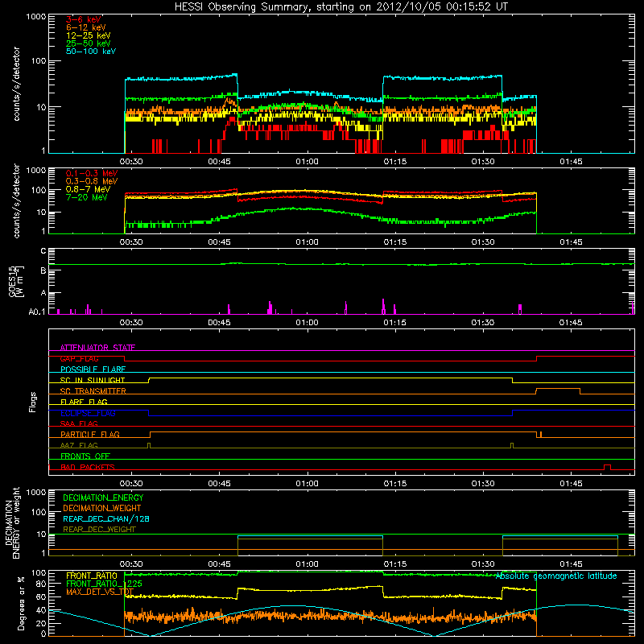Click the HESSI Observing Summary title text
The height and width of the screenshot is (644, 644).
341,7
